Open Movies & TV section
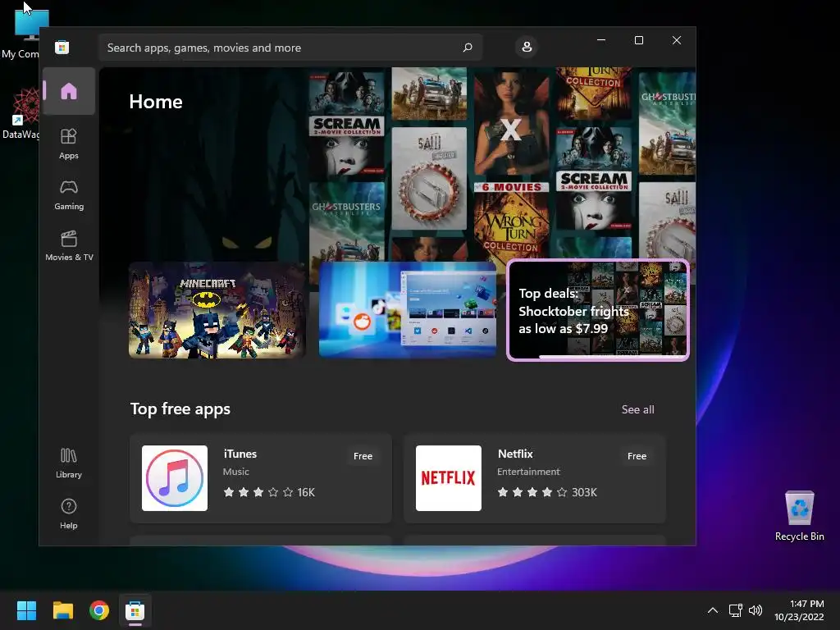 click(69, 246)
